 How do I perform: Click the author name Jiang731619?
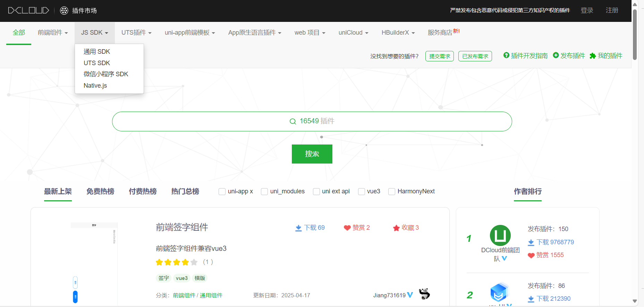point(389,295)
